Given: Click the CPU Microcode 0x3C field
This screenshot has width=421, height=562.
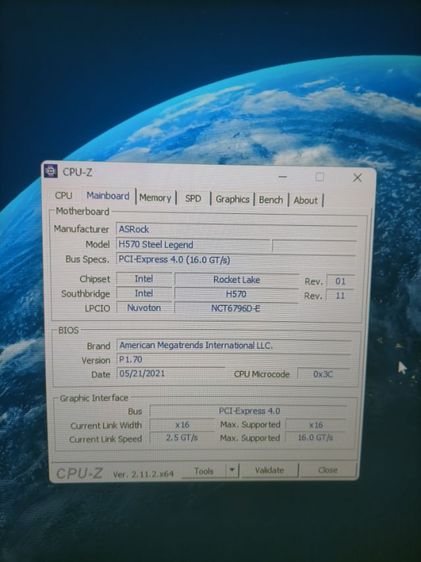Looking at the screenshot, I should click(323, 374).
